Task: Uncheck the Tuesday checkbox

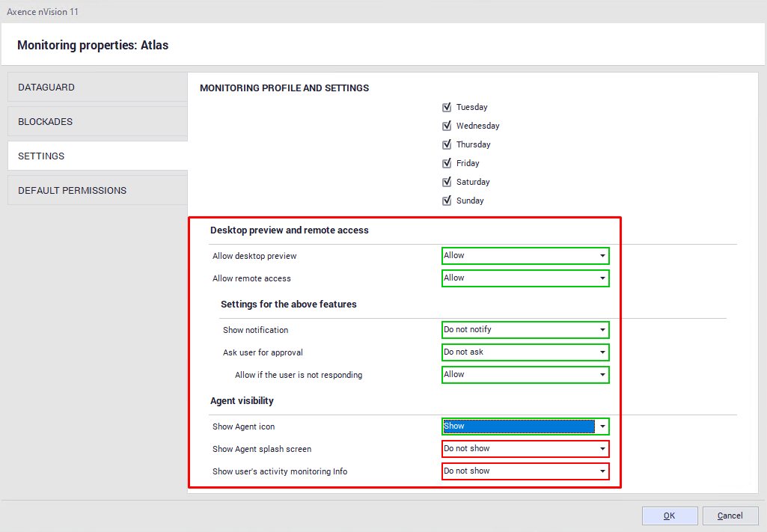Action: (x=447, y=107)
